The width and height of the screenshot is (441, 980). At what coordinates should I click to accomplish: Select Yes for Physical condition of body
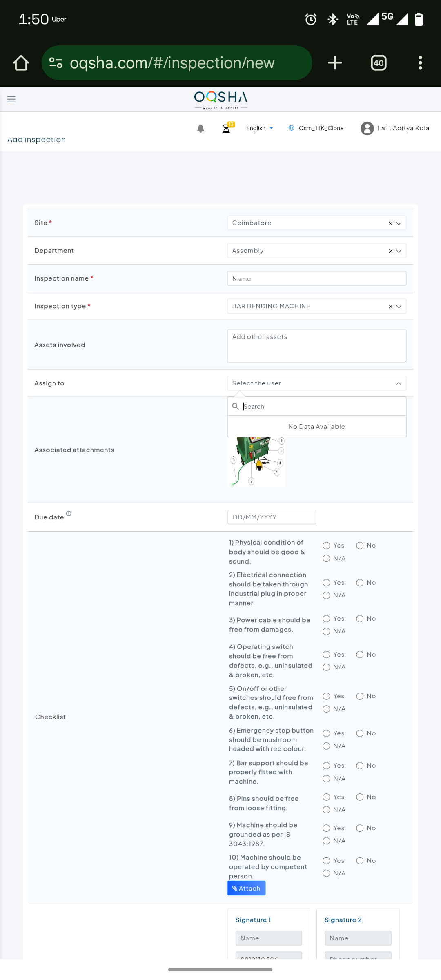coord(326,546)
